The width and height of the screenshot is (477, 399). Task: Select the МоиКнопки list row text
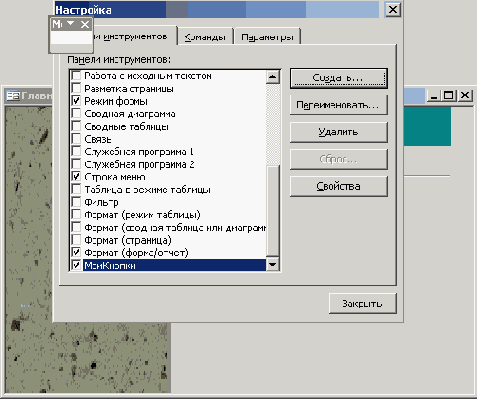(110, 265)
